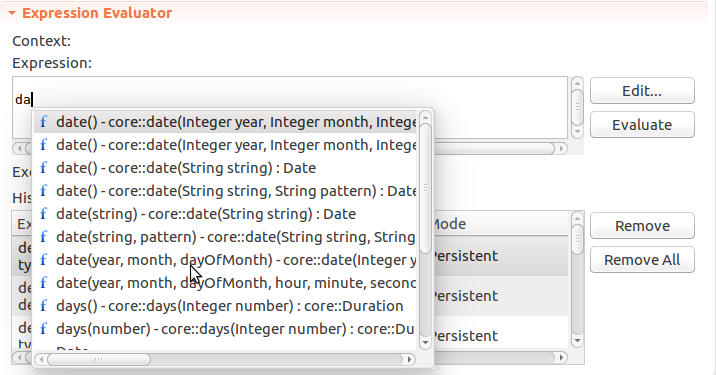Image resolution: width=716 pixels, height=375 pixels.
Task: Choose date(string) - core::date proposal
Action: [225, 214]
